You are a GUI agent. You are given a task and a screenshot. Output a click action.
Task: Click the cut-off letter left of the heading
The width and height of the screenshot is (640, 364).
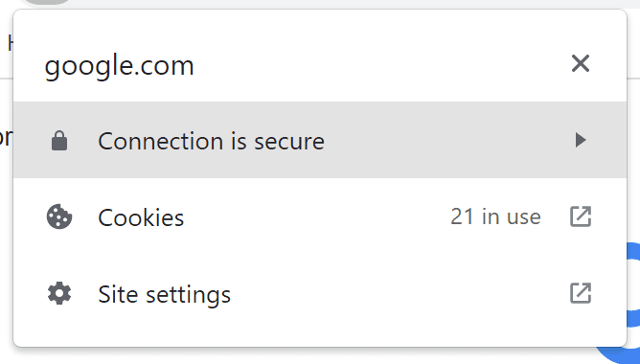[11, 43]
